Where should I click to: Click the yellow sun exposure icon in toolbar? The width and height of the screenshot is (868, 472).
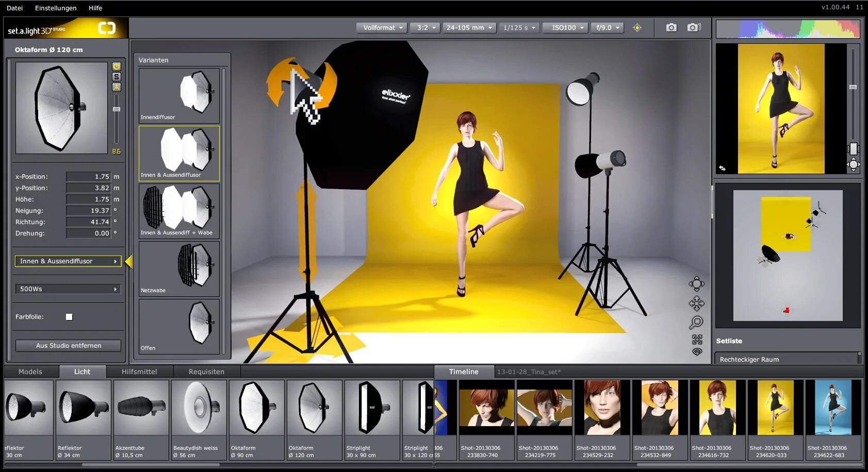(x=637, y=28)
